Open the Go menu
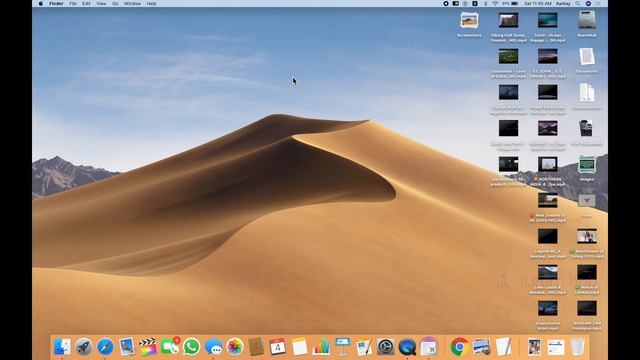The image size is (640, 360). 115,4
